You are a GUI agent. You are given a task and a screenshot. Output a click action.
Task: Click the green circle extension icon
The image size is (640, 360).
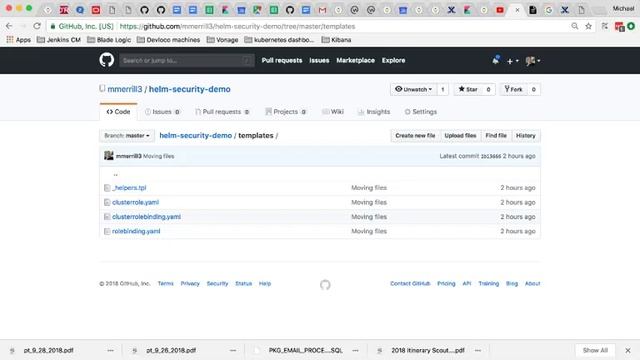[x=631, y=26]
